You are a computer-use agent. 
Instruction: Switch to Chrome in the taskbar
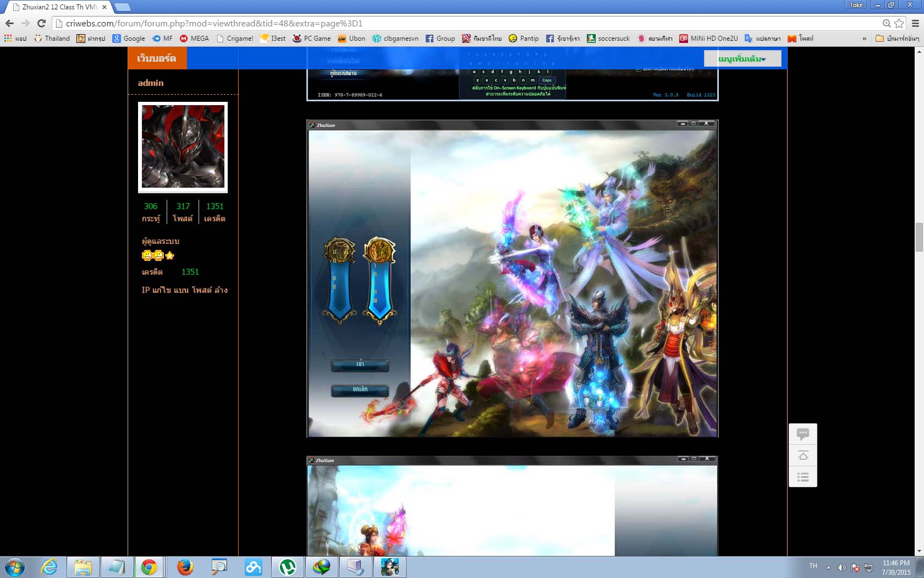point(149,567)
